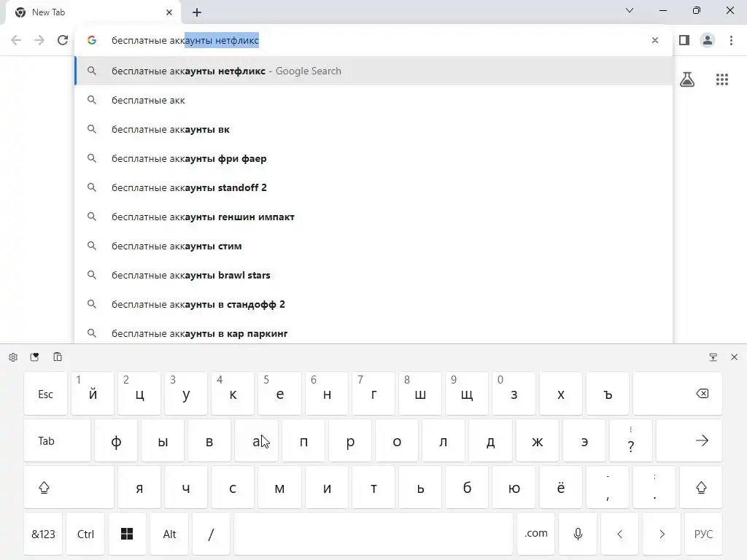747x560 pixels.
Task: Choose suggestion бесплатные аккаунты вк
Action: pyautogui.click(x=374, y=130)
